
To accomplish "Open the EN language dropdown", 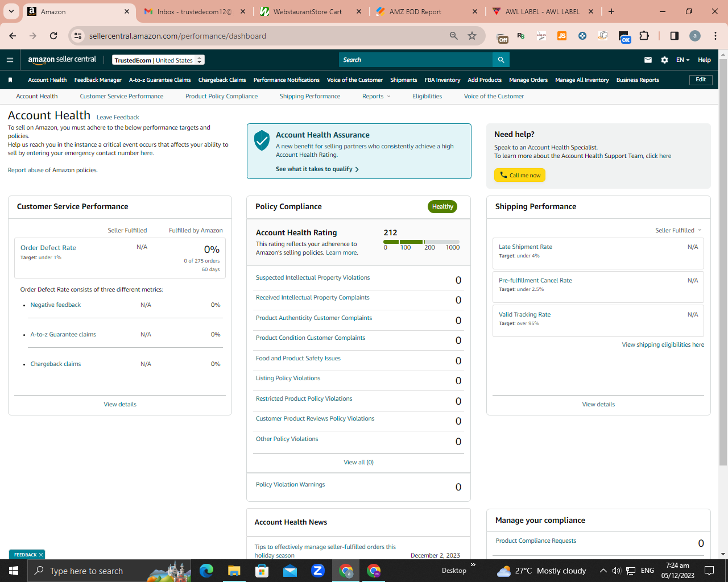I will coord(682,60).
